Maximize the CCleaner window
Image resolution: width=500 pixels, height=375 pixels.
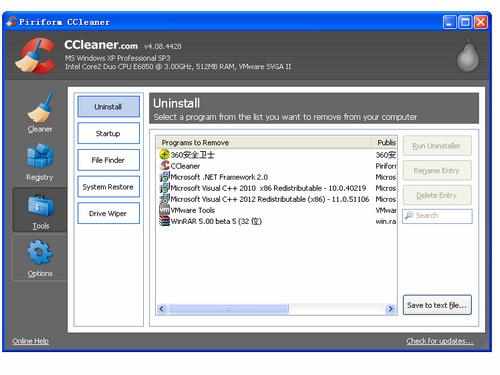point(465,22)
